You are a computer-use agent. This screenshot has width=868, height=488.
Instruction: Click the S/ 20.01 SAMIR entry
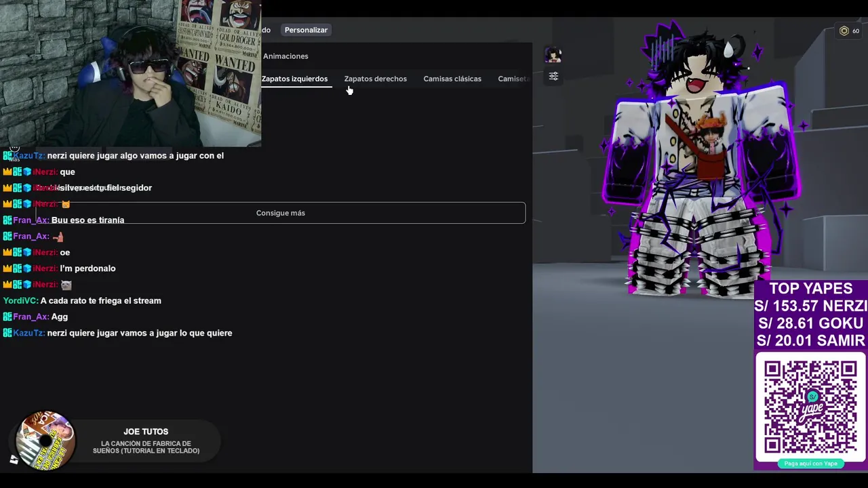tap(810, 341)
